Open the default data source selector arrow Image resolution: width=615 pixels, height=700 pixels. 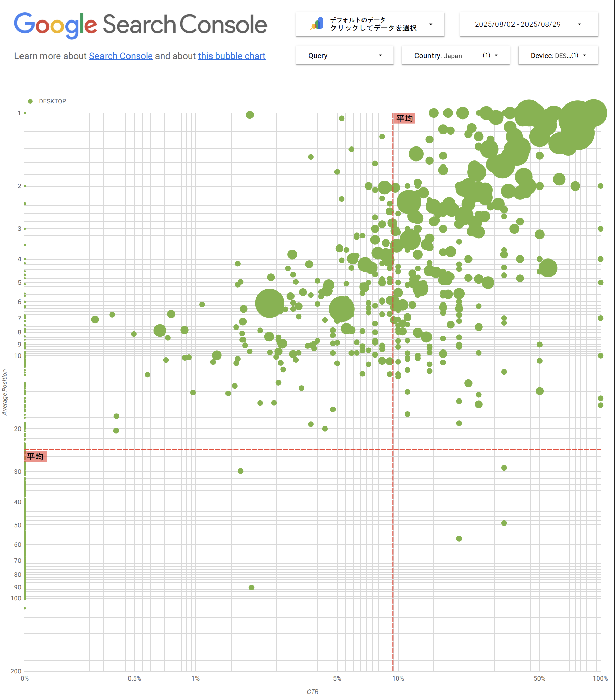click(430, 24)
